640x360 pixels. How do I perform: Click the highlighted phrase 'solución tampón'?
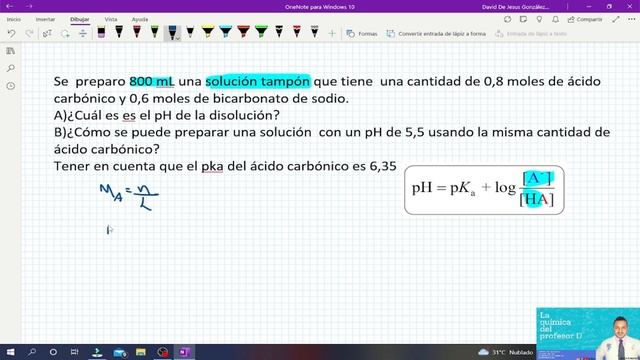coord(258,81)
